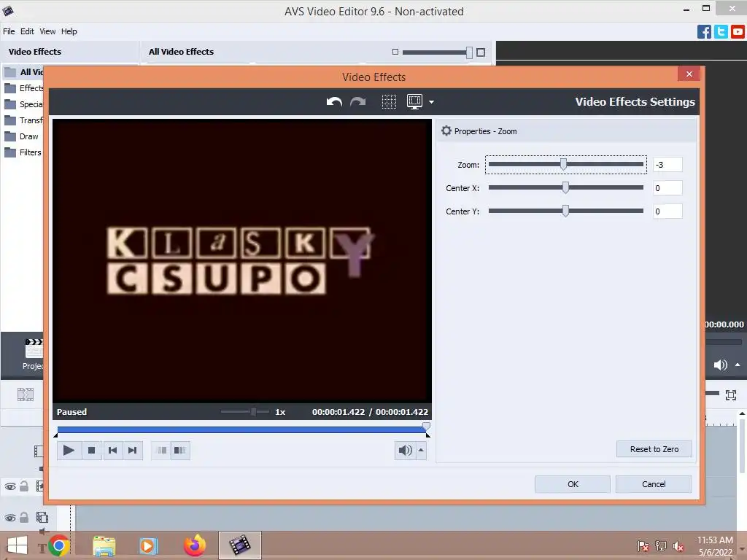Toggle lock on lower timeline track
Viewport: 747px width, 560px height.
[x=24, y=517]
